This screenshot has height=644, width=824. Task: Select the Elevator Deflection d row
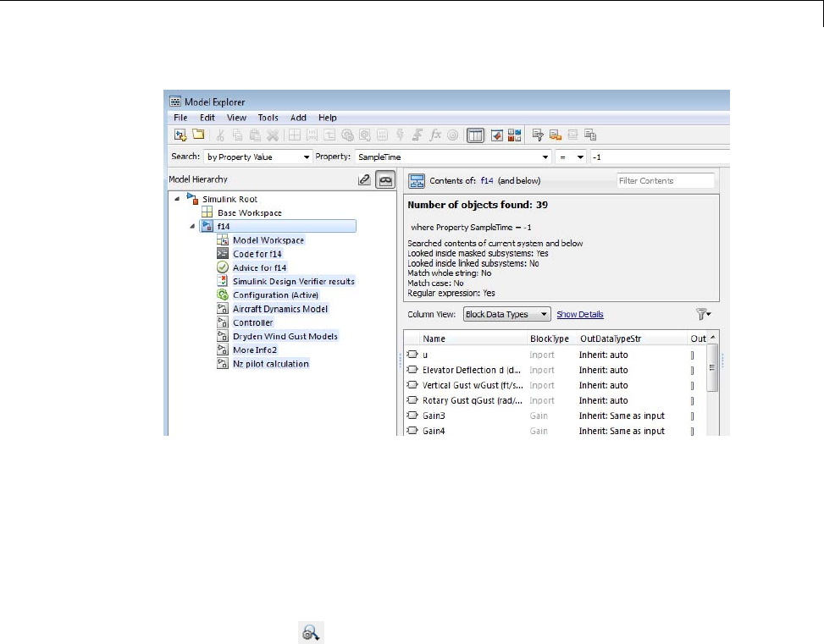(556, 370)
